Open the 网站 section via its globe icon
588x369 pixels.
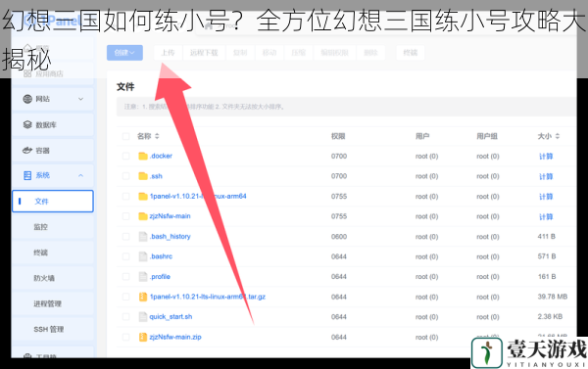coord(27,99)
